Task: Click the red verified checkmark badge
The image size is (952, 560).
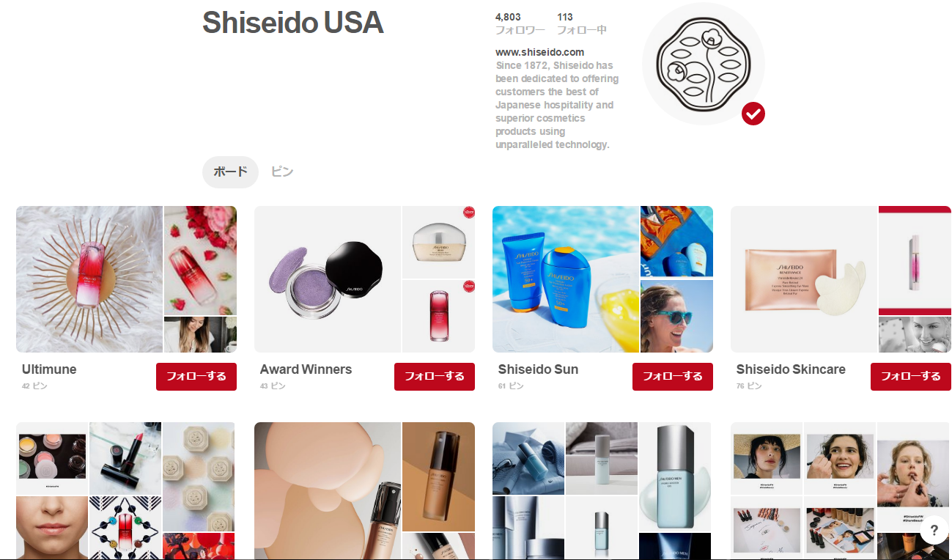Action: click(x=753, y=114)
